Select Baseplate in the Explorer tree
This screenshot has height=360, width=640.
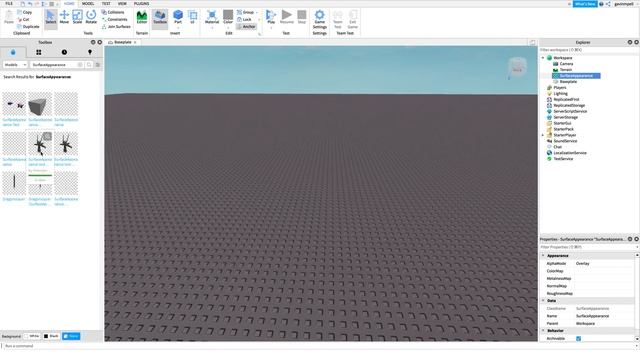(568, 82)
